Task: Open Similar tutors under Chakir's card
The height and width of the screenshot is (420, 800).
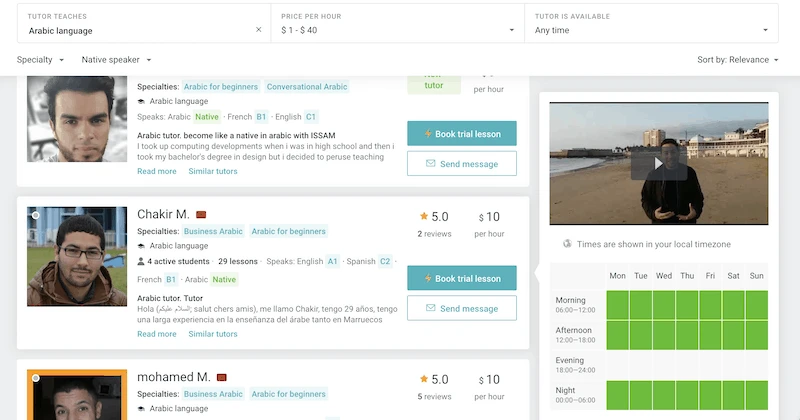Action: coord(213,334)
